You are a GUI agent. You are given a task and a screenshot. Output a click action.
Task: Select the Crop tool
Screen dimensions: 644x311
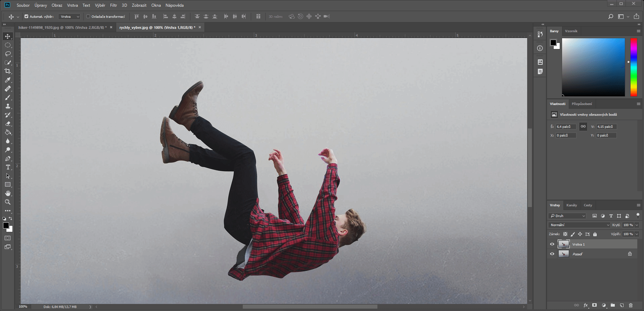8,71
